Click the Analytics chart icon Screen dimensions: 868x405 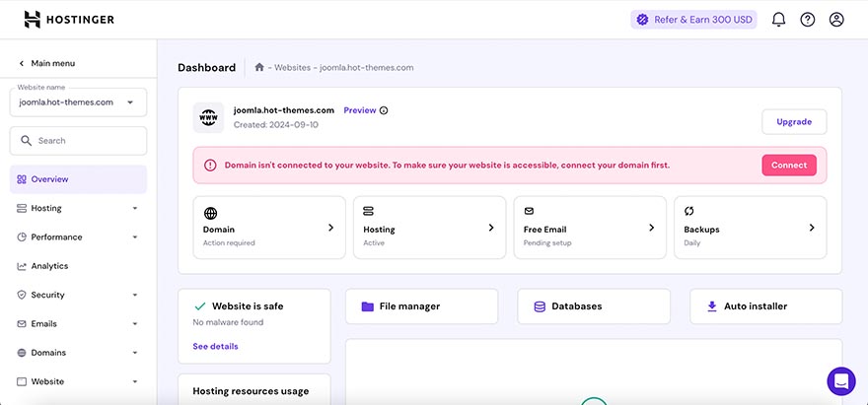[22, 266]
